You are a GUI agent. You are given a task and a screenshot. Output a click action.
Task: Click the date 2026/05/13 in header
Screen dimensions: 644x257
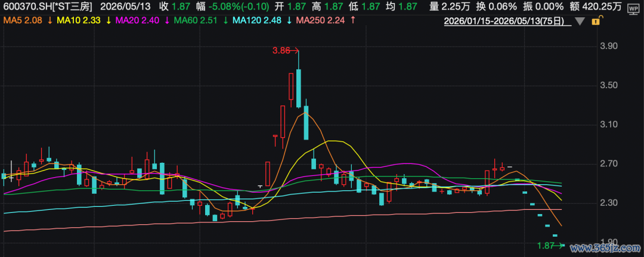(x=126, y=7)
